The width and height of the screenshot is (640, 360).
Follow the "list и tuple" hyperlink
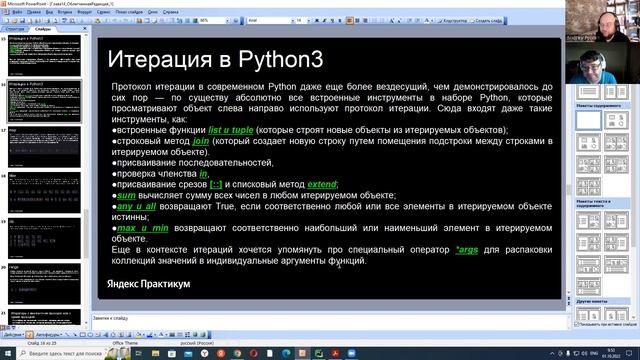231,130
